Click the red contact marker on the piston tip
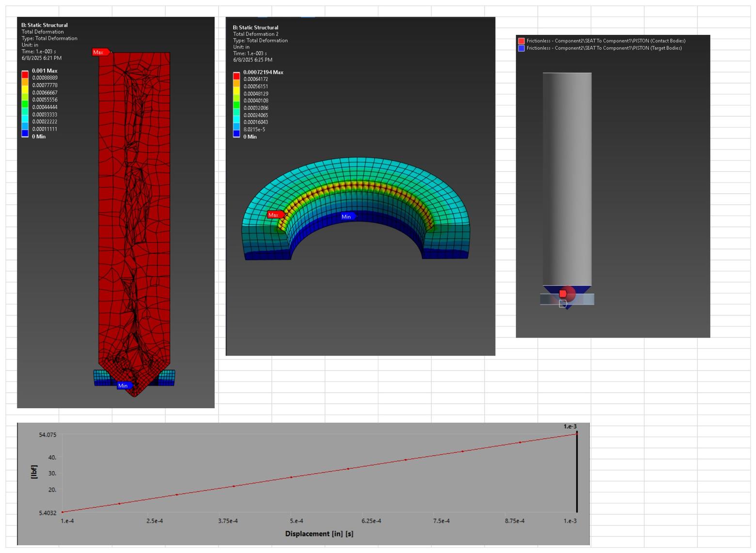The width and height of the screenshot is (756, 553). (x=563, y=294)
